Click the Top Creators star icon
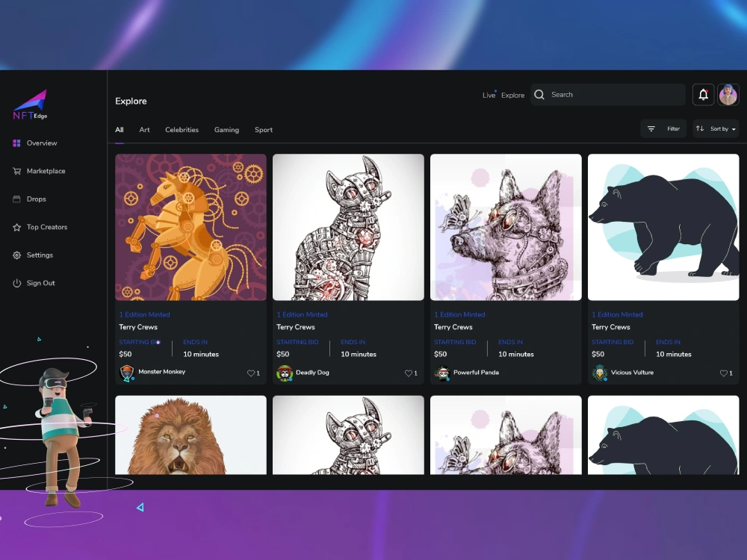Viewport: 747px width, 560px height. point(16,227)
